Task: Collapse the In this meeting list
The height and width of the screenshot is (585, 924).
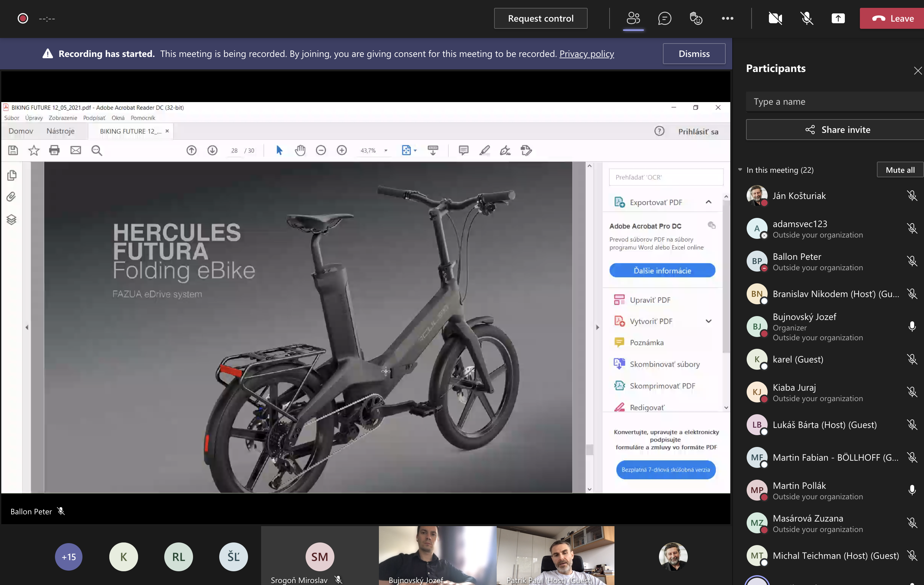Action: 740,169
